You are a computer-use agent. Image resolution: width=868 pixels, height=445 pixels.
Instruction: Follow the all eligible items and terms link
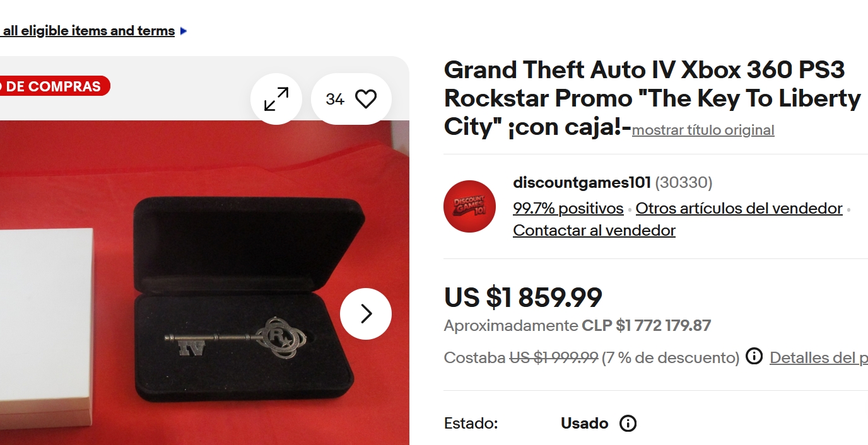click(x=88, y=31)
